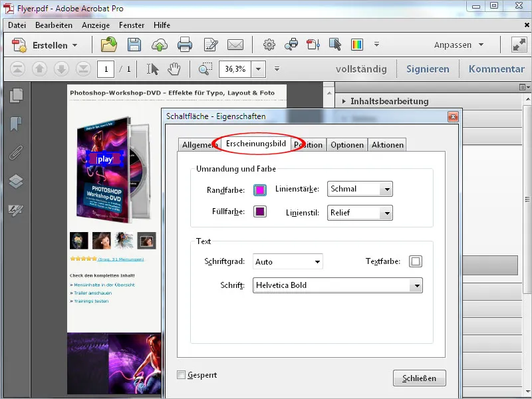This screenshot has height=399, width=532.
Task: Open the Bearbeiten menu
Action: point(54,25)
